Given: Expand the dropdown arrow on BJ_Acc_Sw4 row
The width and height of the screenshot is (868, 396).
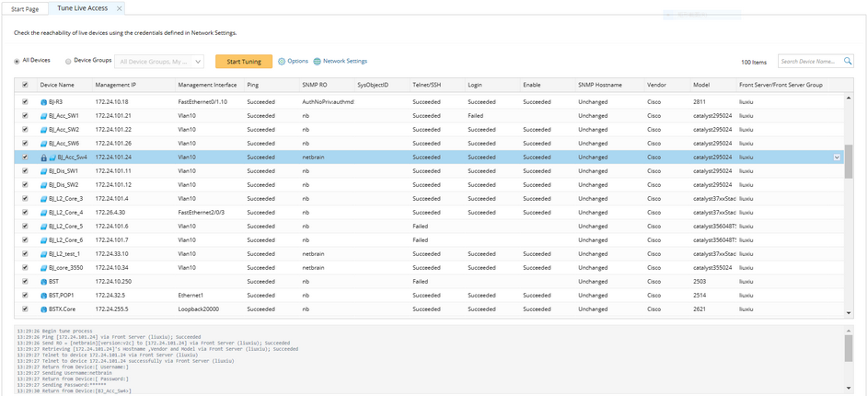Looking at the screenshot, I should (837, 157).
